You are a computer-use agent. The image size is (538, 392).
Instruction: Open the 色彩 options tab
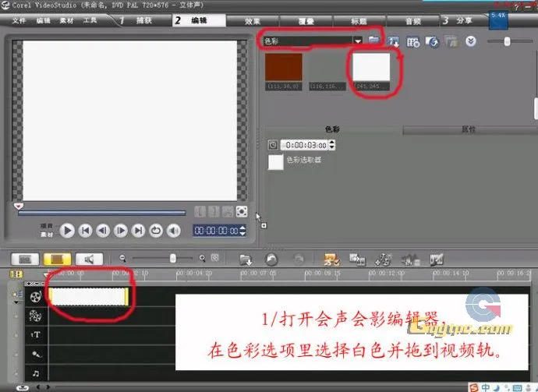pos(332,129)
